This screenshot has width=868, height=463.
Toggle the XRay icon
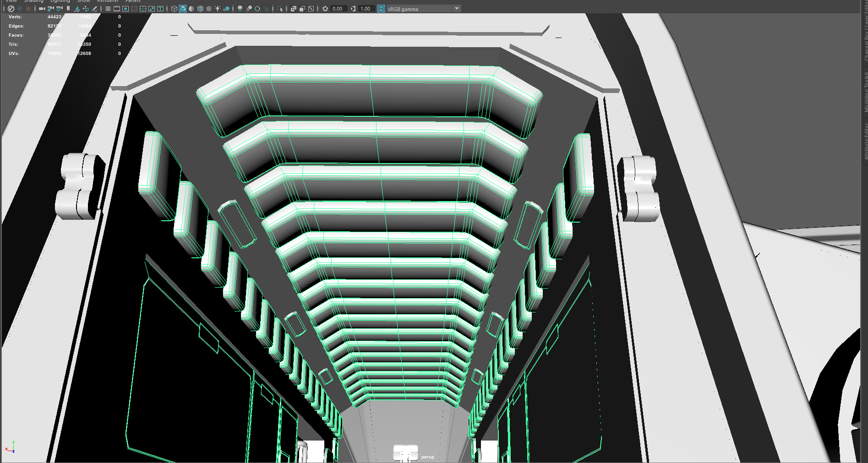click(x=294, y=9)
